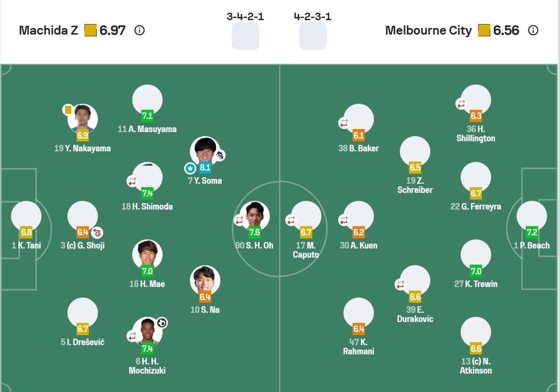559x392 pixels.
Task: Click substitution icon on H. Shillington
Action: point(461,104)
